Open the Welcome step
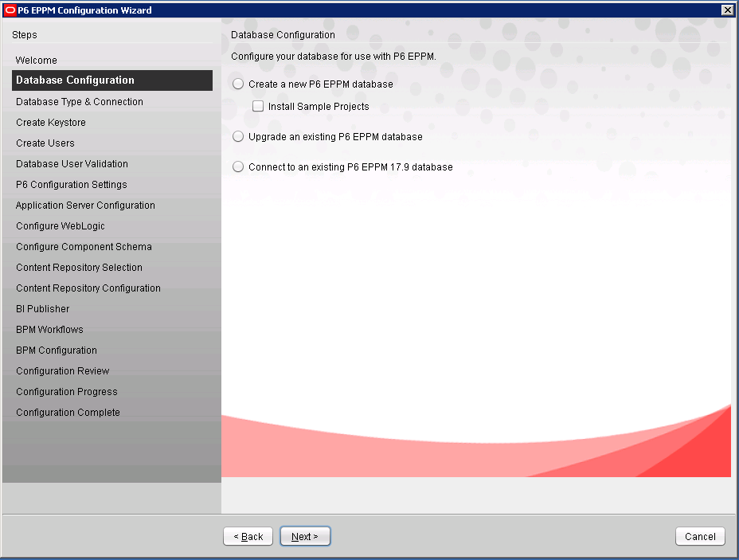The image size is (739, 560). point(37,61)
